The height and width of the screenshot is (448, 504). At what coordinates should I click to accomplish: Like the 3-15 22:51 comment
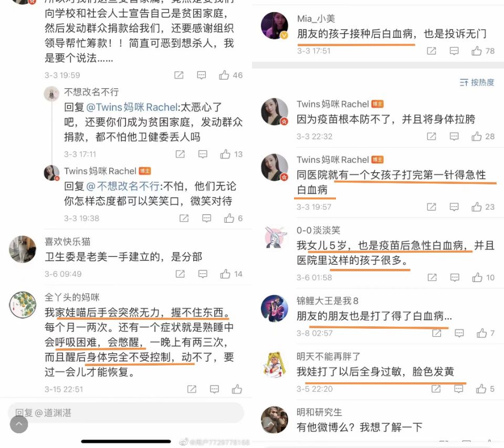click(237, 389)
